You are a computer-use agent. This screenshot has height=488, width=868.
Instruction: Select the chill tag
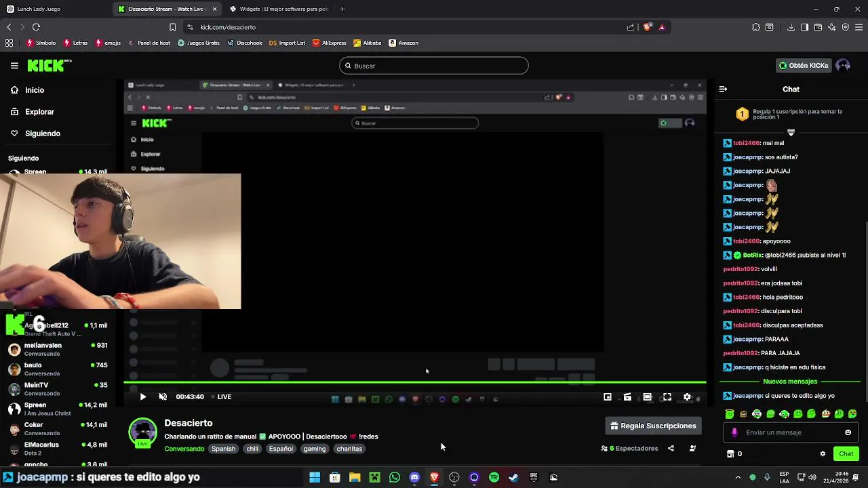coord(252,449)
